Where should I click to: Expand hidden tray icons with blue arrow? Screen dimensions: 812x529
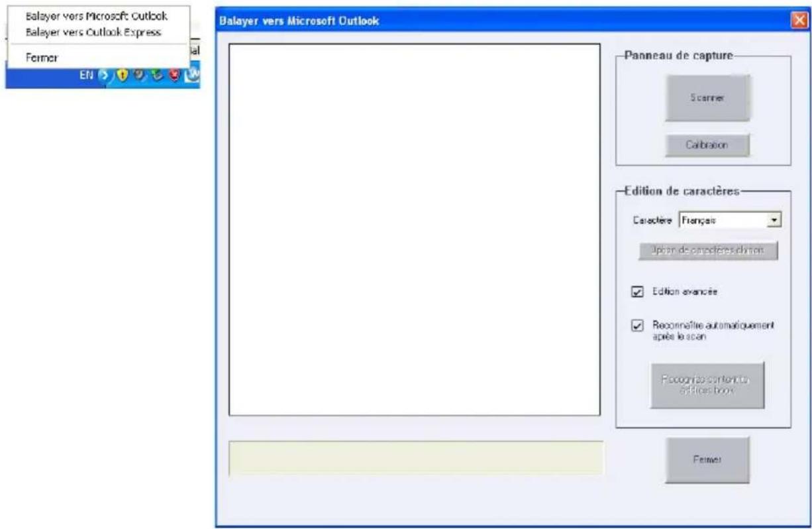tap(105, 76)
